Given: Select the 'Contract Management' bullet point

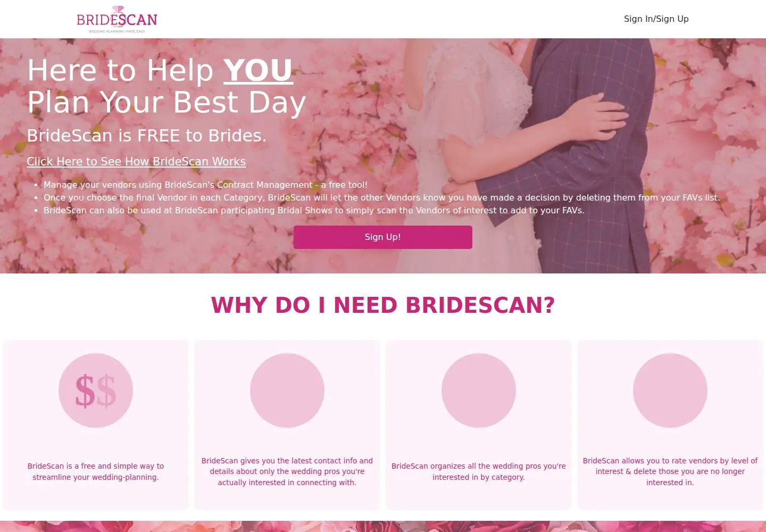Looking at the screenshot, I should click(205, 185).
